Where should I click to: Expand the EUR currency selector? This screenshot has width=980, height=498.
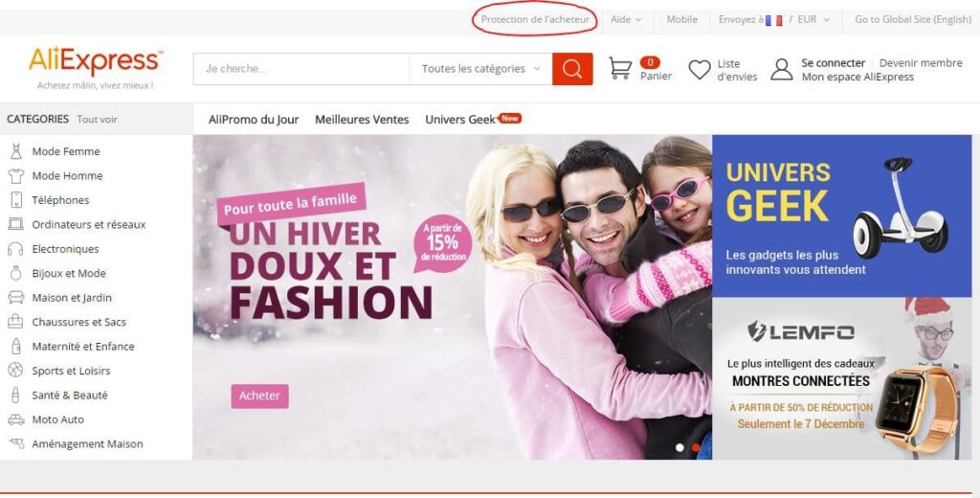tap(813, 19)
